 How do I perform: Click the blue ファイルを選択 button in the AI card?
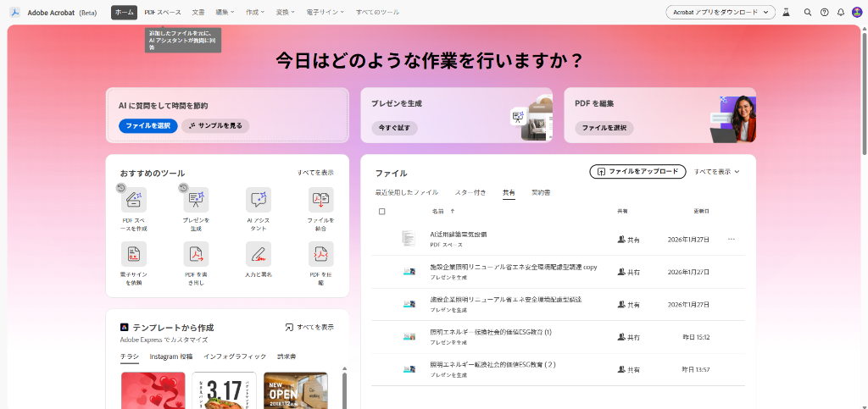[x=147, y=126]
